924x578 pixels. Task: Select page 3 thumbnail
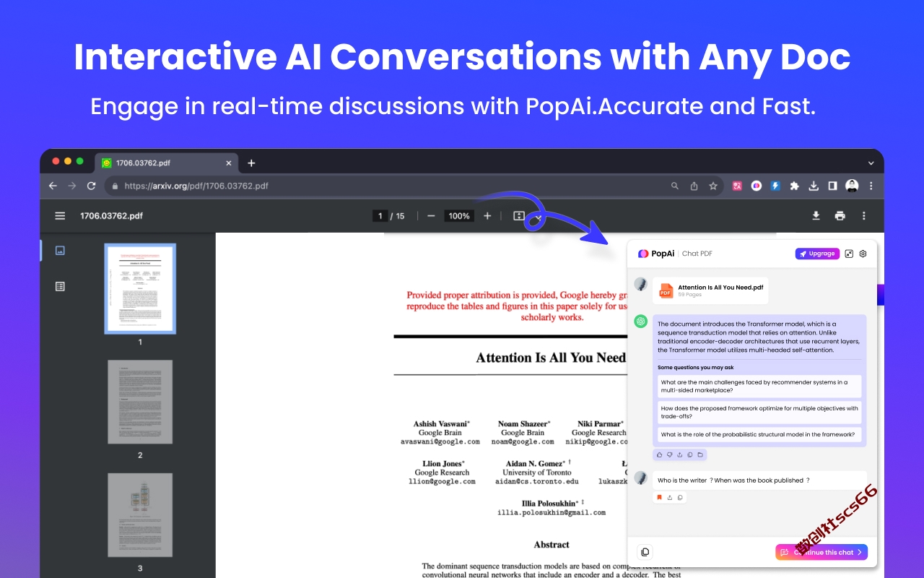pos(140,515)
